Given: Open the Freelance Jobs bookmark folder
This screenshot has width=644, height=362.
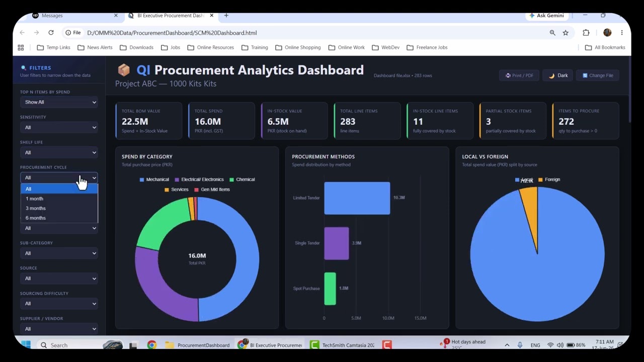Looking at the screenshot, I should click(427, 47).
